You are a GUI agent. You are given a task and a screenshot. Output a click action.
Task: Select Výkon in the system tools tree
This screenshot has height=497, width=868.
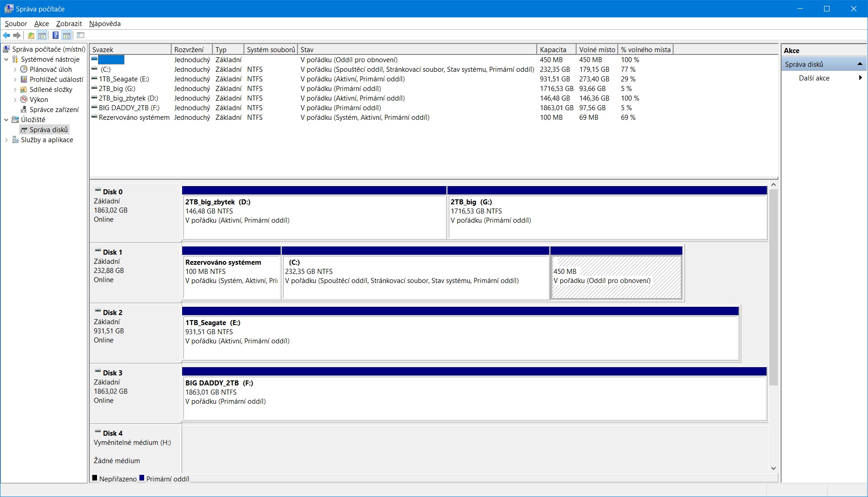coord(38,100)
